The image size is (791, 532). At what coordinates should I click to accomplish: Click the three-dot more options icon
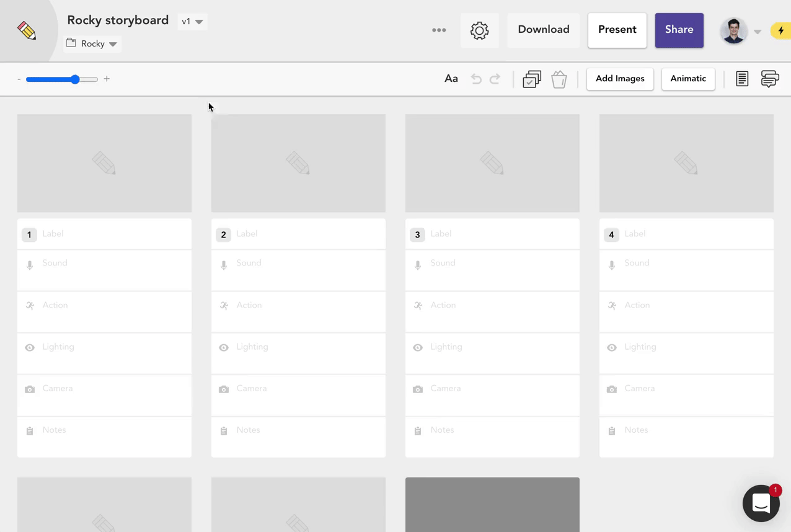[x=439, y=30]
